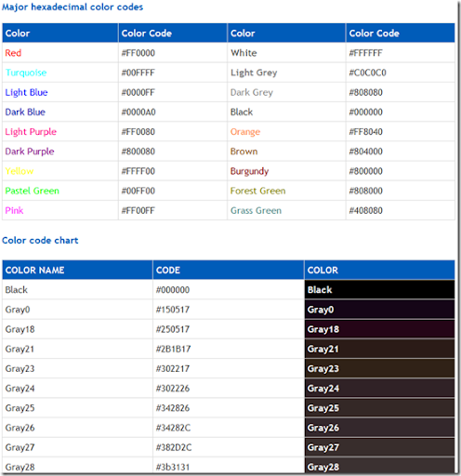
Task: Click the #FFFF00 color code
Action: pos(138,171)
